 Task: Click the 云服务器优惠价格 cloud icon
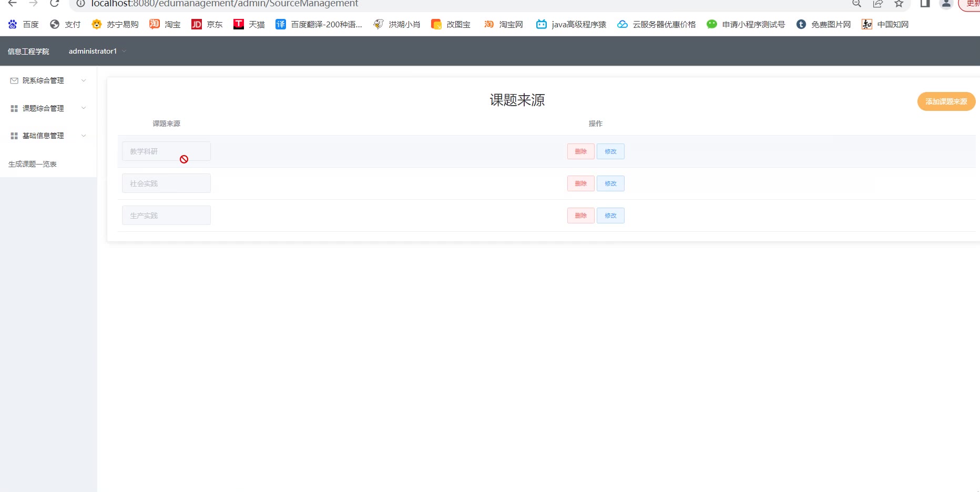(622, 24)
